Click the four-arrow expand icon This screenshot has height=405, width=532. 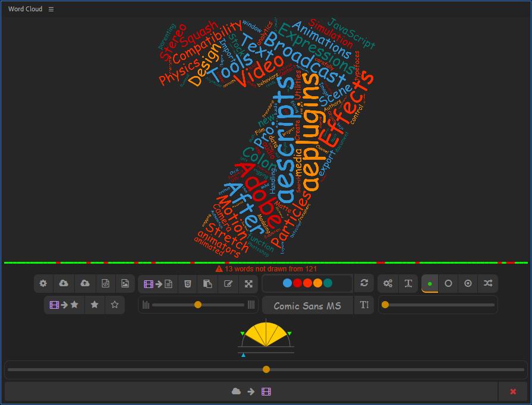point(248,284)
